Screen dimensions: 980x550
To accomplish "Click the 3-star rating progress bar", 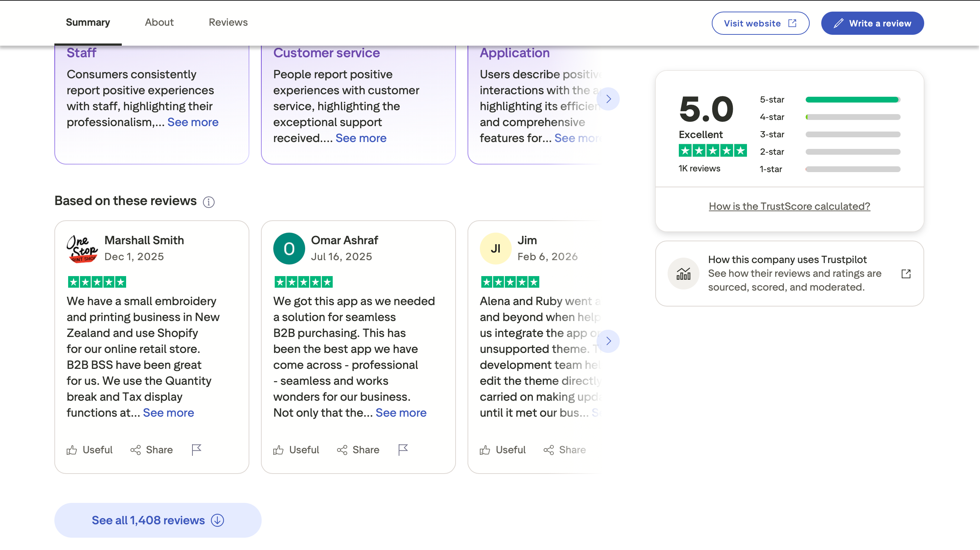I will click(x=852, y=135).
